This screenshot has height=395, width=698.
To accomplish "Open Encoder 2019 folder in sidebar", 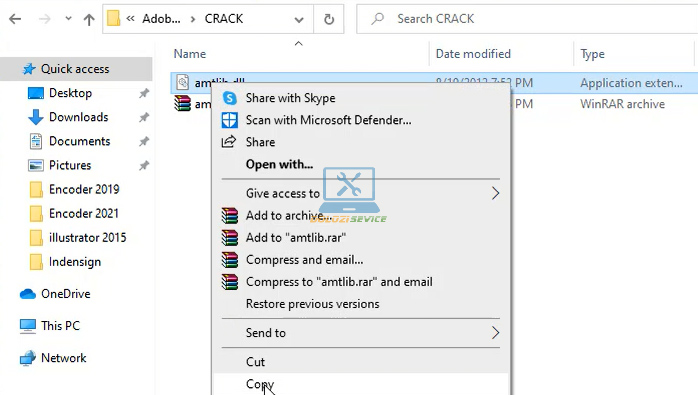I will [84, 189].
